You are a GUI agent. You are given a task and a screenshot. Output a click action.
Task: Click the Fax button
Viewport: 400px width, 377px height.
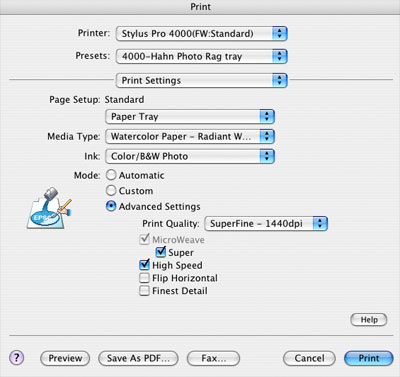213,358
